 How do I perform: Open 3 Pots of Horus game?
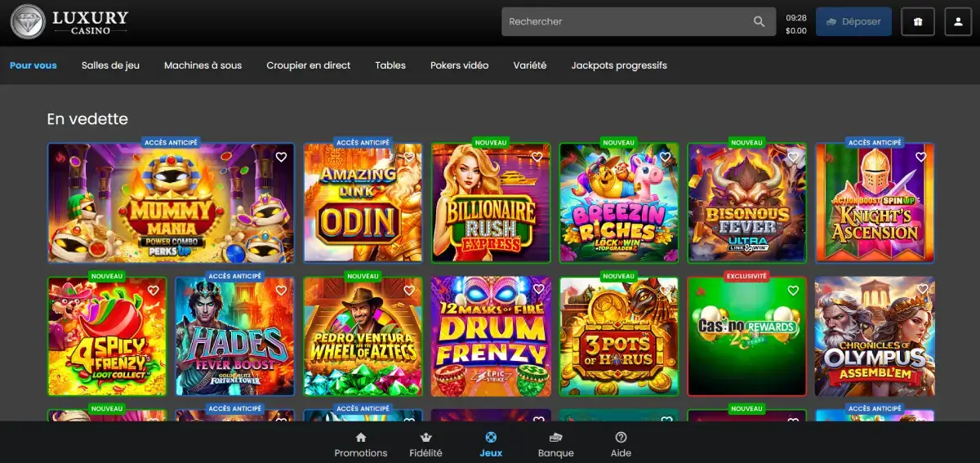coord(619,336)
